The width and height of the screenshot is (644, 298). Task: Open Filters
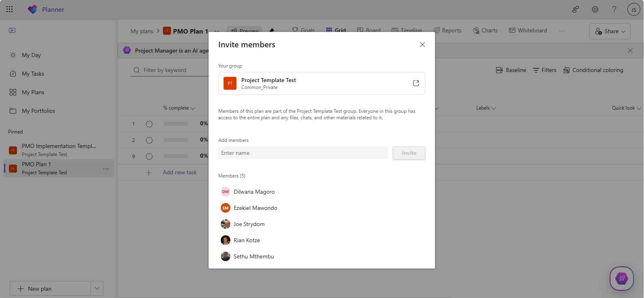point(545,70)
